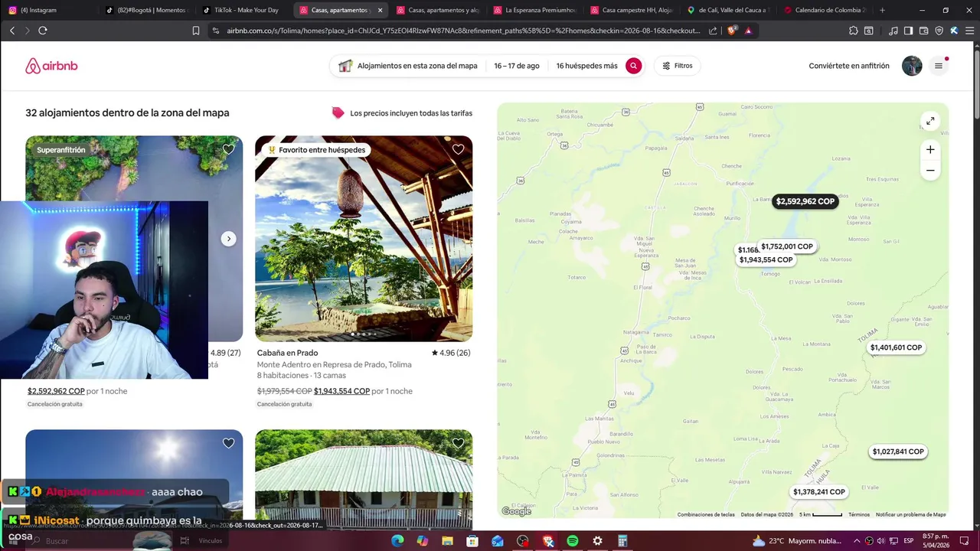Screen dimensions: 980x551
Task: Click the share page icon in address bar
Action: click(714, 31)
